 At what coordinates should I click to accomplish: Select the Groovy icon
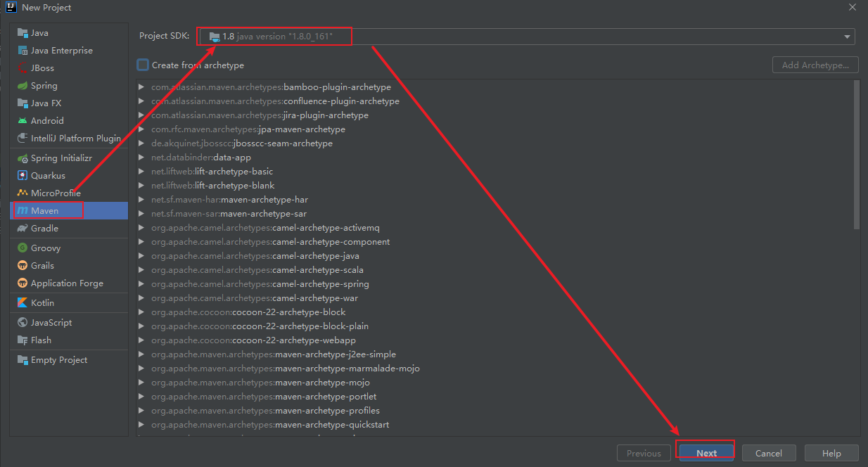click(x=23, y=248)
